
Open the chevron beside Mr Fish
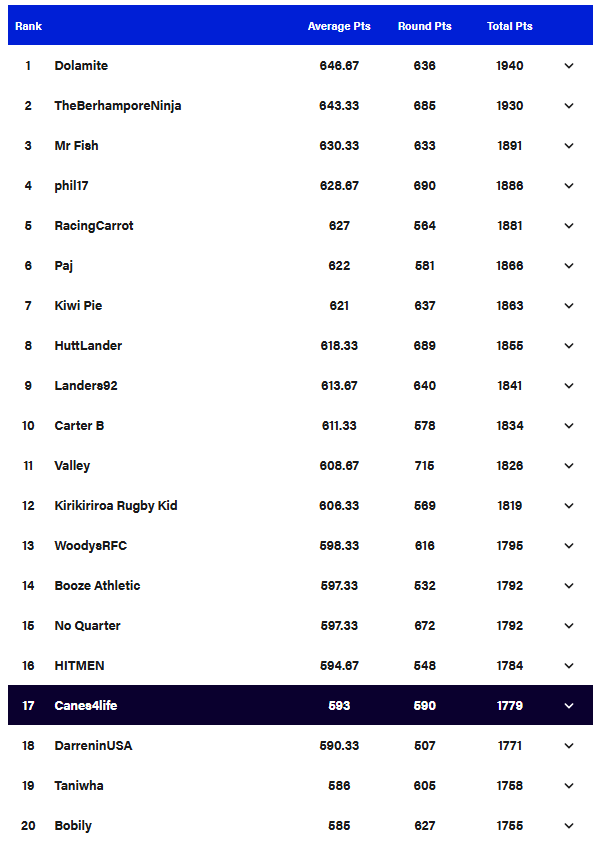[569, 146]
